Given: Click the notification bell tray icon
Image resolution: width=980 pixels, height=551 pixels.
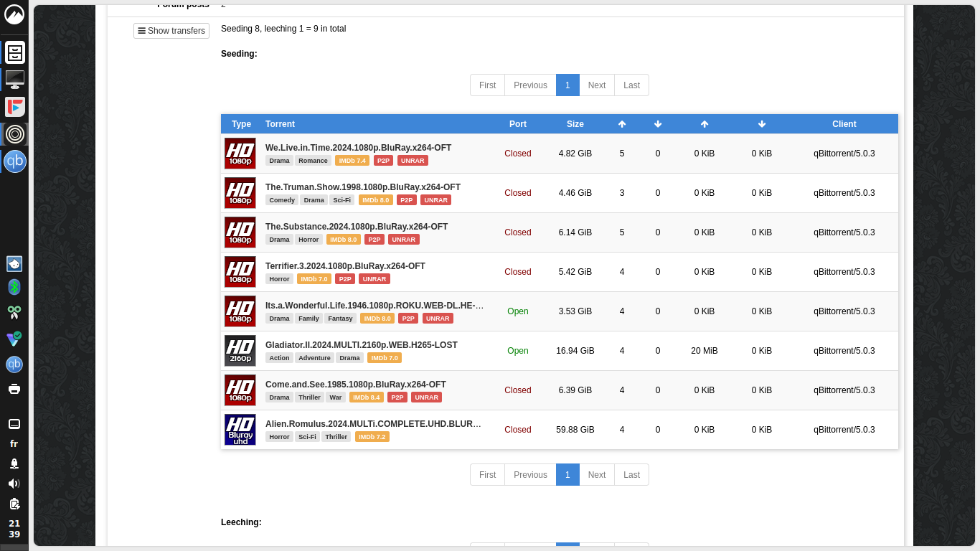Looking at the screenshot, I should [14, 463].
